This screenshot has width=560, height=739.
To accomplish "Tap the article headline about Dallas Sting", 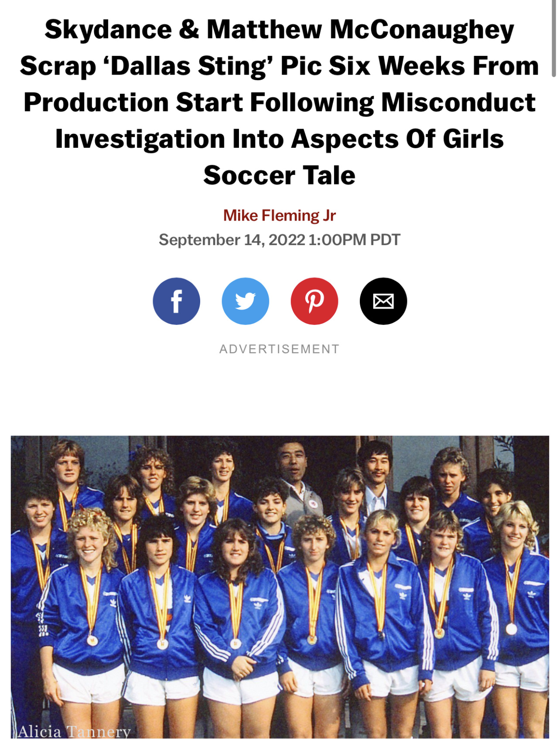I will (x=279, y=102).
